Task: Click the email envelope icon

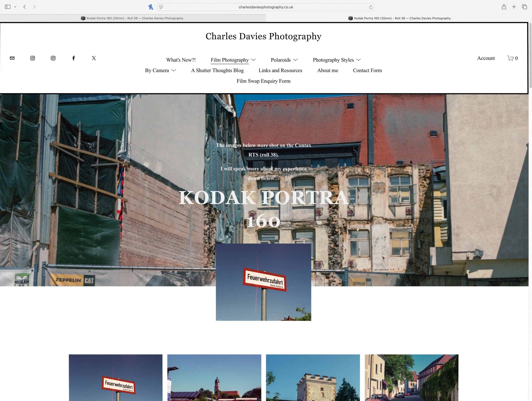Action: [x=12, y=58]
